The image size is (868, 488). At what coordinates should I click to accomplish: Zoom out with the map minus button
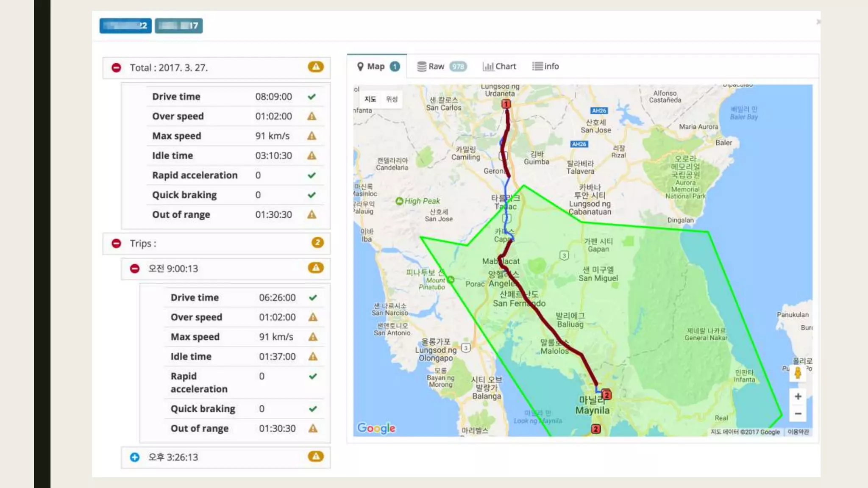tap(798, 413)
